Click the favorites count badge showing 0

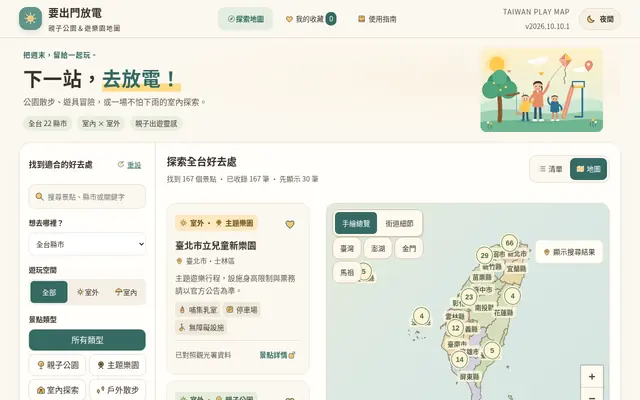(x=331, y=19)
